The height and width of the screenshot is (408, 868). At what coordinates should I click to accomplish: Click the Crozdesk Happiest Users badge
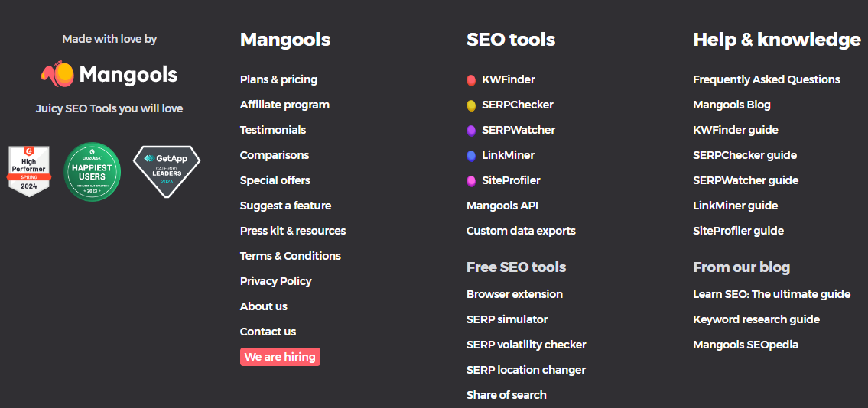click(x=92, y=171)
